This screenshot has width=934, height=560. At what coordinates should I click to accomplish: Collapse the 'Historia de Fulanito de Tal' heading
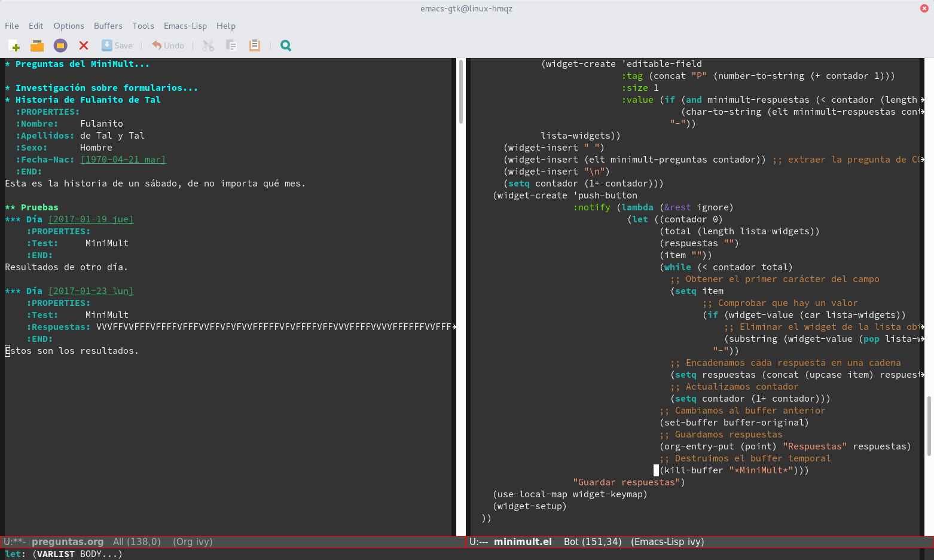(83, 100)
